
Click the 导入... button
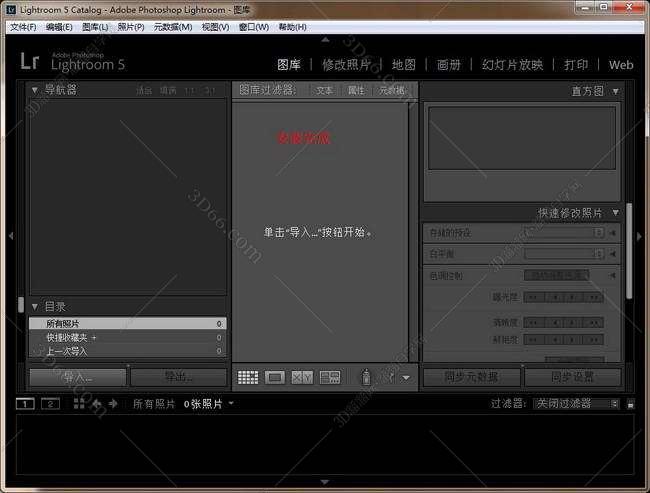coord(78,378)
